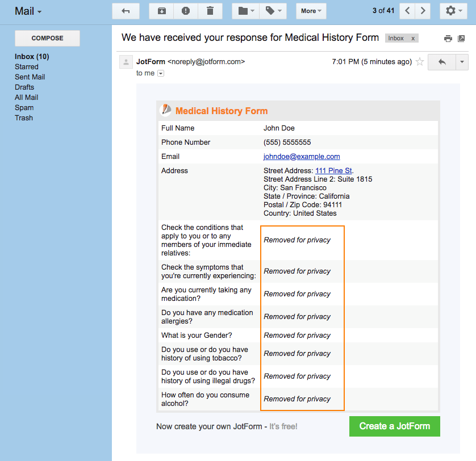Image resolution: width=476 pixels, height=461 pixels.
Task: Click 'How often do you consume alcohol?'
Action: coord(205,399)
